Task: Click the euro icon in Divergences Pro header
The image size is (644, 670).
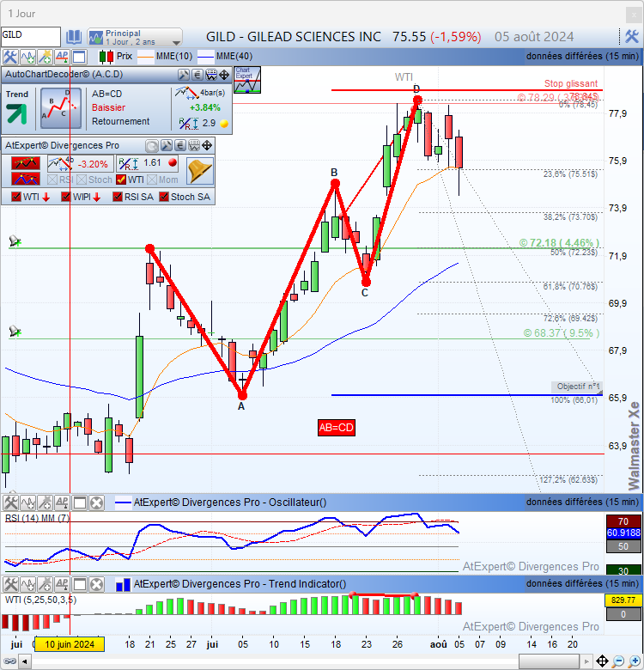Action: click(180, 146)
